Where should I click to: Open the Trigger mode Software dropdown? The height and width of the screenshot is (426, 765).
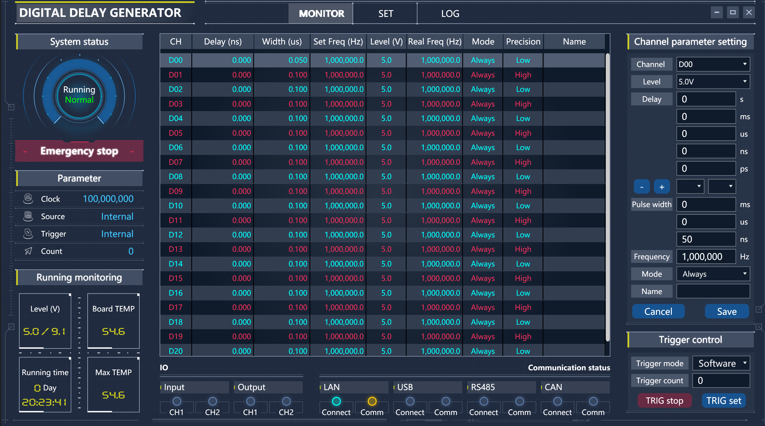721,363
